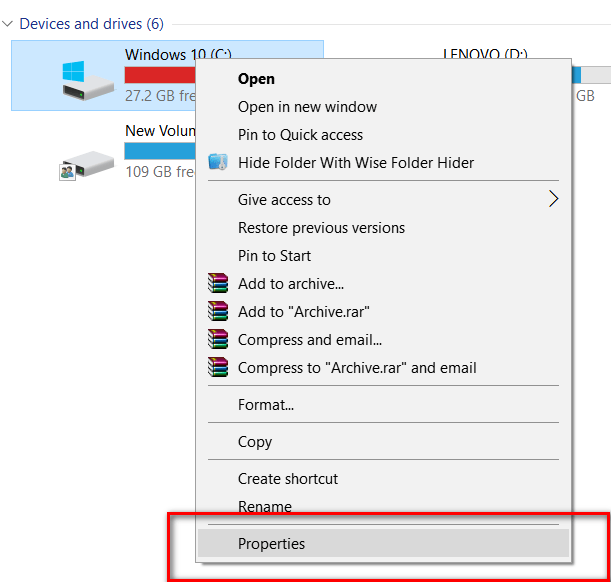Choose Add to archive... entry
The image size is (611, 582).
point(383,284)
